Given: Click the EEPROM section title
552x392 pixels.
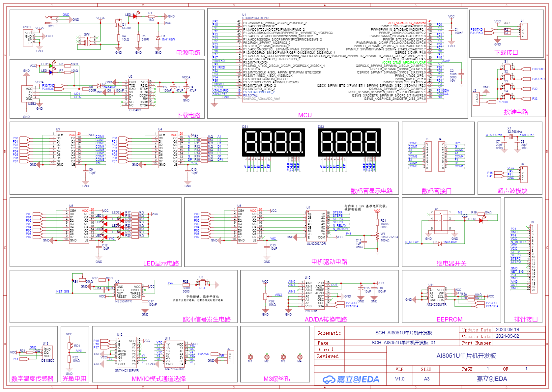Looking at the screenshot, I should (x=450, y=319).
